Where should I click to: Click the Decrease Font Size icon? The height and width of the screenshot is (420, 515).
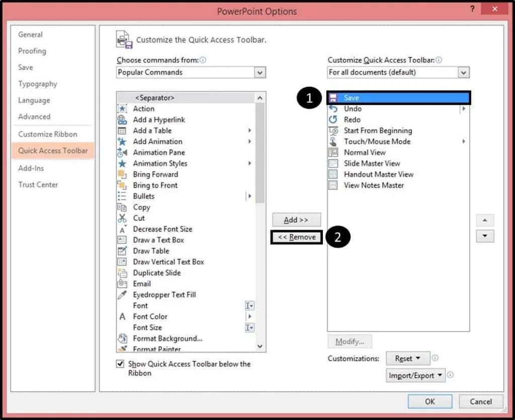pos(123,229)
